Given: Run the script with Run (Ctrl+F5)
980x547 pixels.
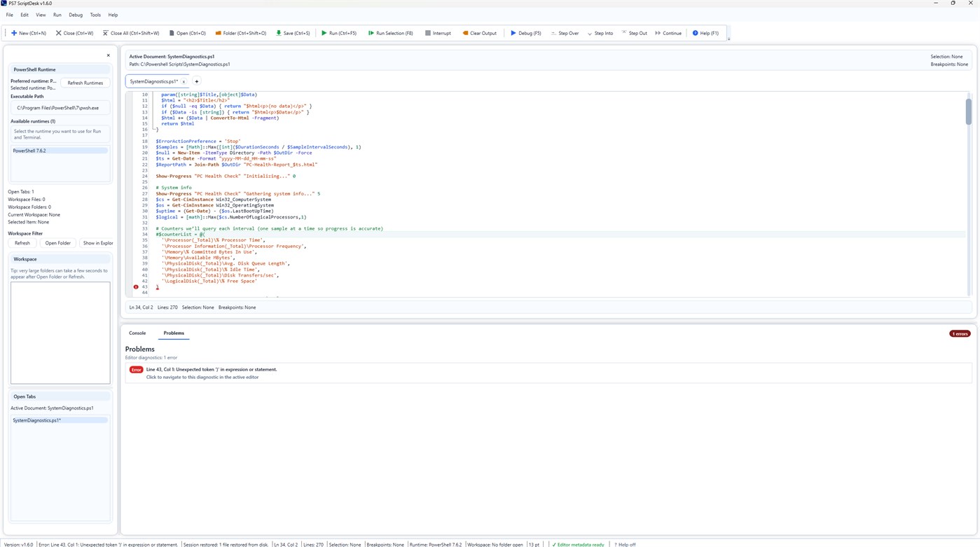Looking at the screenshot, I should click(x=339, y=33).
